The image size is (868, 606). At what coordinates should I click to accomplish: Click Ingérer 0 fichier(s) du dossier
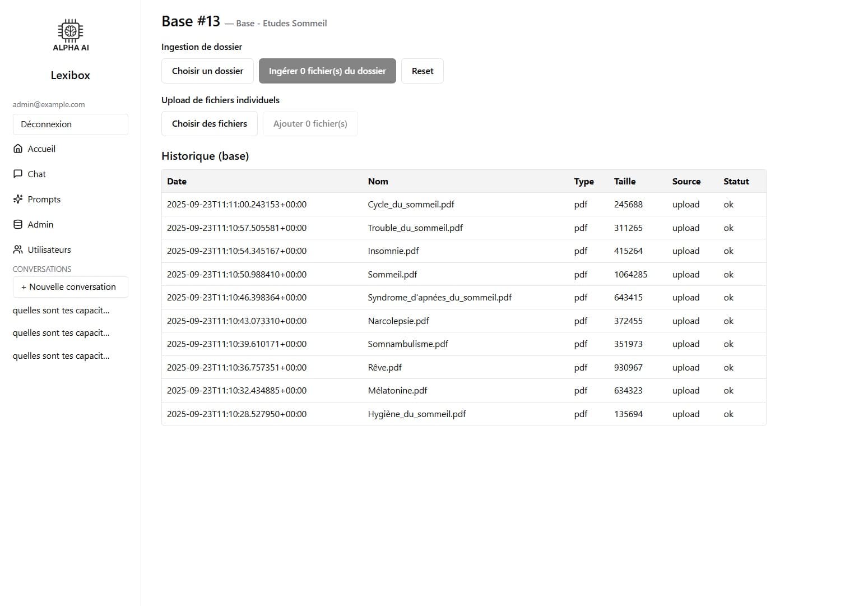click(x=327, y=71)
